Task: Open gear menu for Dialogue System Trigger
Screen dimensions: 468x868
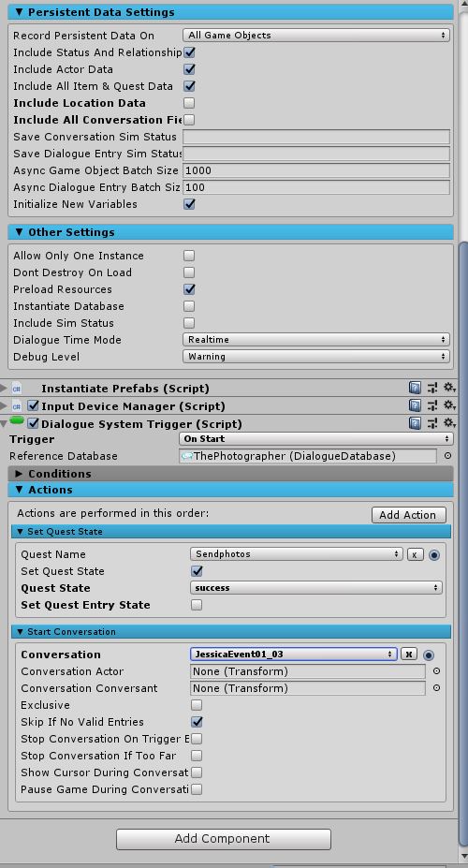Action: pyautogui.click(x=449, y=423)
